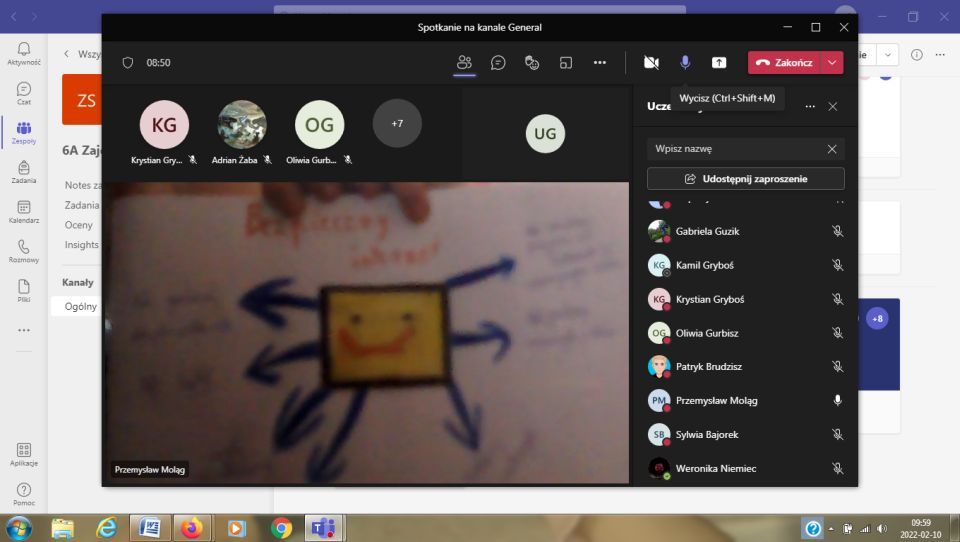The width and height of the screenshot is (960, 542).
Task: Open Kalendarz in the left sidebar
Action: [x=24, y=211]
